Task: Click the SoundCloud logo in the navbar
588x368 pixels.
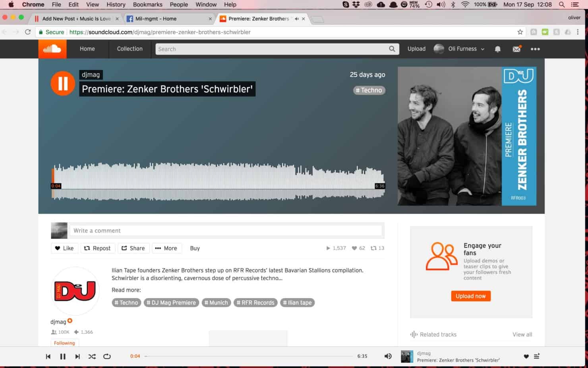Action: tap(52, 49)
